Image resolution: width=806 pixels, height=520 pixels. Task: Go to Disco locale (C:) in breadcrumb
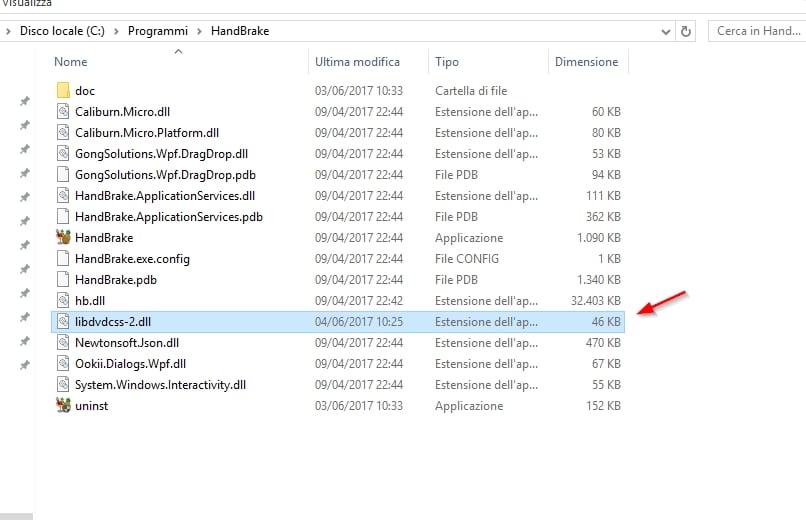pyautogui.click(x=62, y=31)
